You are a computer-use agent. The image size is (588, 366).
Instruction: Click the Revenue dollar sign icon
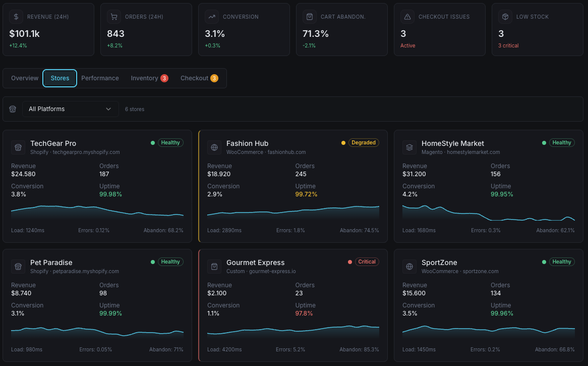coord(16,17)
